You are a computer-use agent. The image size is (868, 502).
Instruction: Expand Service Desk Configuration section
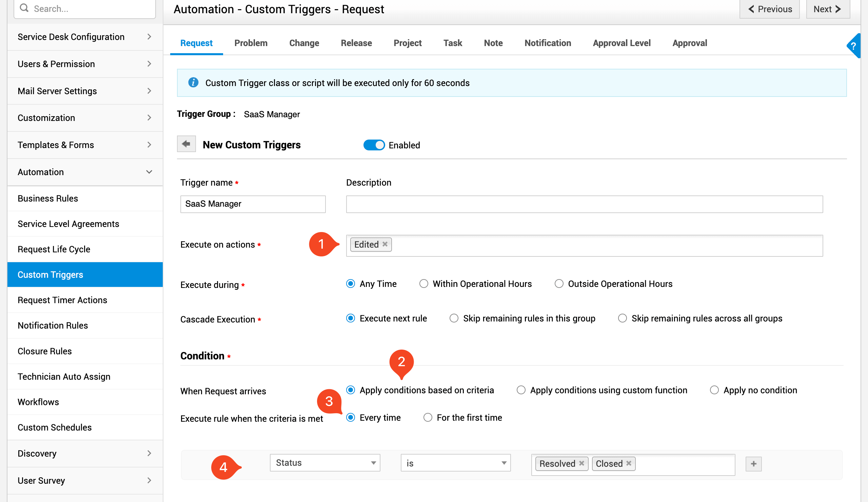tap(85, 37)
